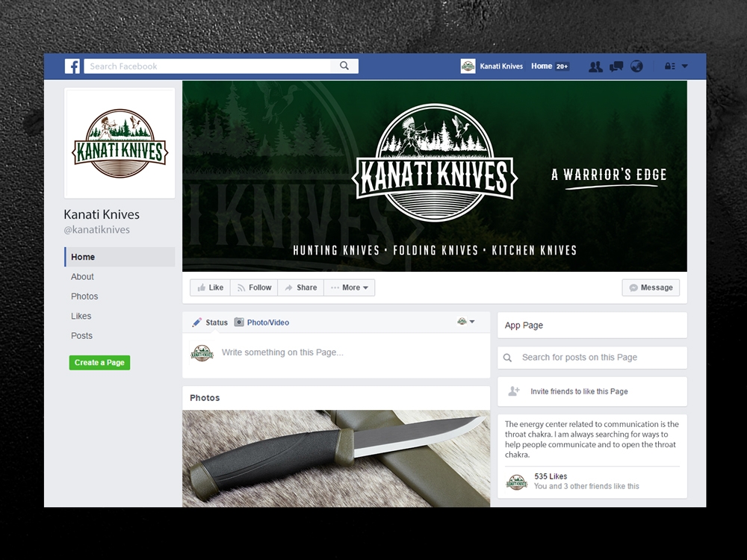Open the Messenger messages icon
Viewport: 747px width, 560px height.
pyautogui.click(x=616, y=66)
